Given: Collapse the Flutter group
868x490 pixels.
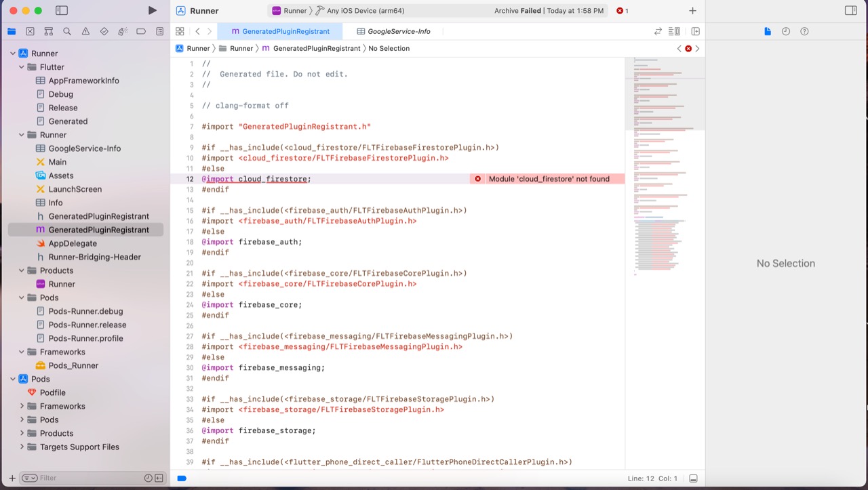Looking at the screenshot, I should click(22, 67).
